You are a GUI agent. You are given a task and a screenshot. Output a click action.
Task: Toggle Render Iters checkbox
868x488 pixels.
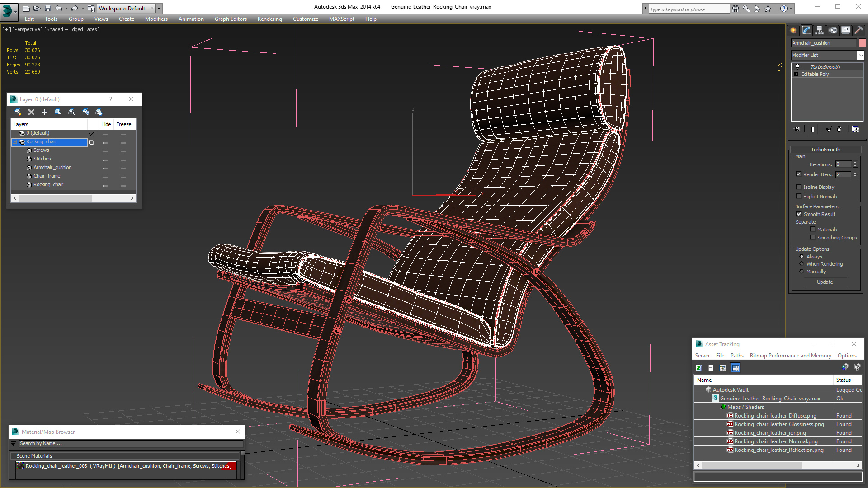(798, 174)
